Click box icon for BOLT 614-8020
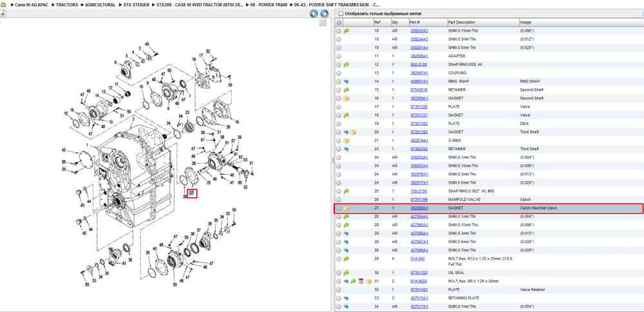Screen dimensions: 644x312 [369, 282]
